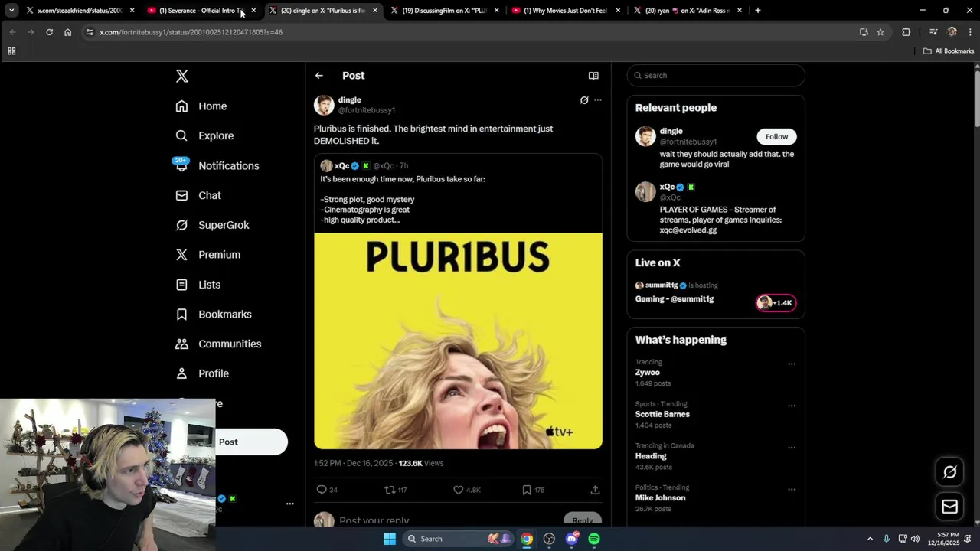Bookmark this page with star icon
The width and height of the screenshot is (980, 551).
[x=880, y=32]
